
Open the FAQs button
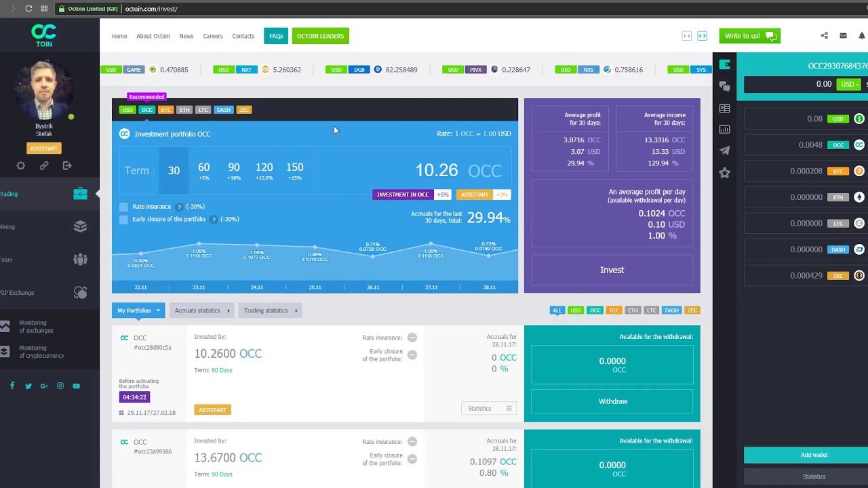(276, 36)
